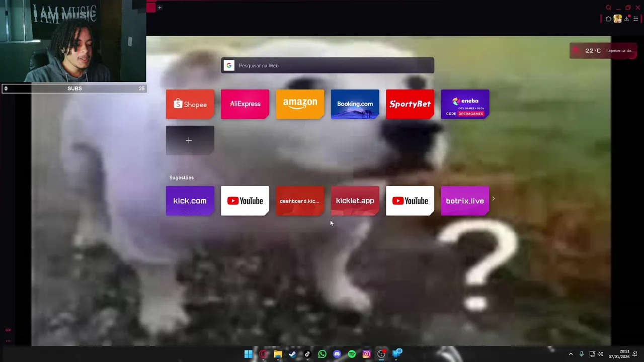Open the profile avatar in toolbar
This screenshot has height=362, width=644.
coord(617,19)
